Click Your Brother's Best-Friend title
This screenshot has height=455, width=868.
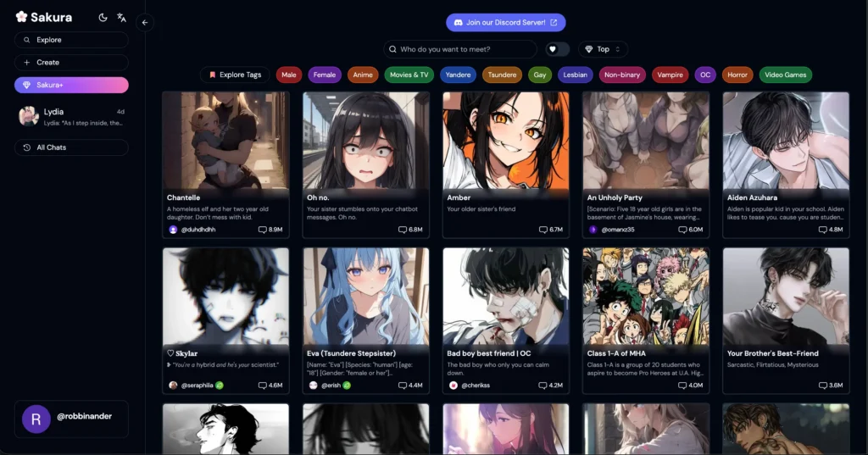click(x=773, y=353)
